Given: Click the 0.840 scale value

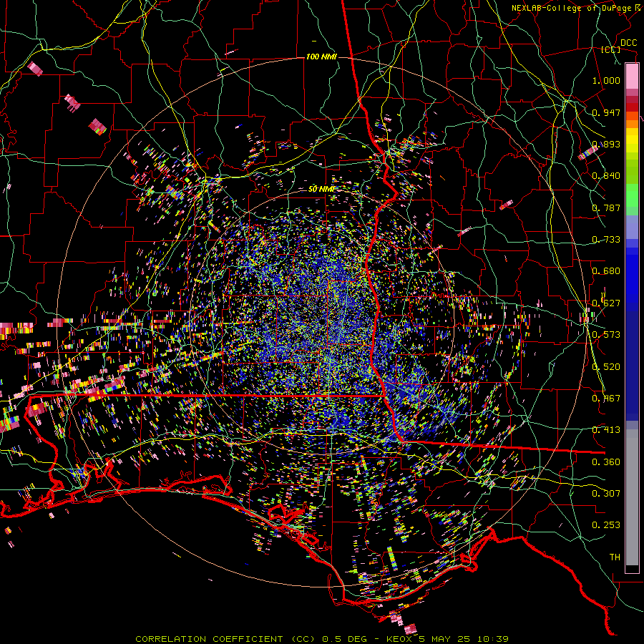Looking at the screenshot, I should tap(606, 176).
